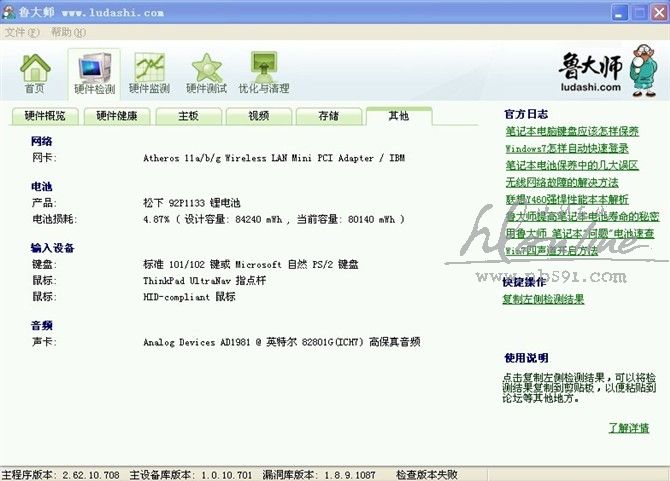670x481 pixels.
Task: Switch to the 主板 tab
Action: pos(188,116)
